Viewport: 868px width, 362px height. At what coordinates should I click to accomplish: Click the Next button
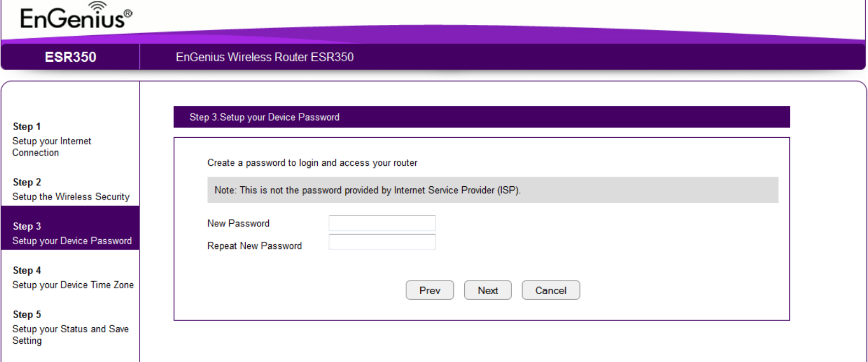click(x=488, y=290)
